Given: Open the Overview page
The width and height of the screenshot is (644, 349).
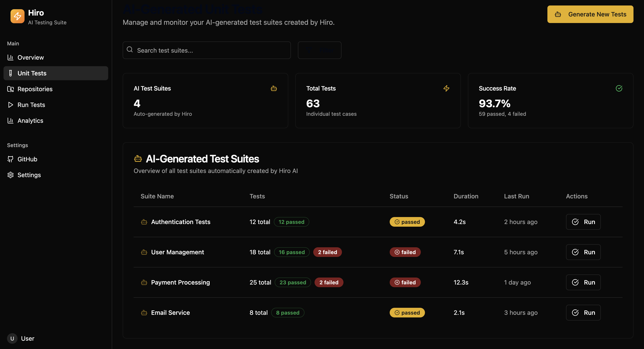Looking at the screenshot, I should coord(30,57).
